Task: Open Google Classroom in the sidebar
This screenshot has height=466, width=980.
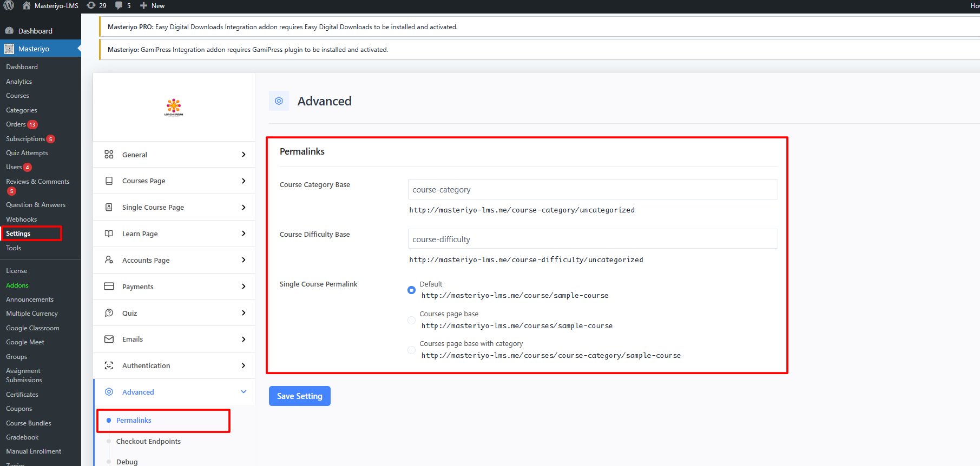Action: 32,328
